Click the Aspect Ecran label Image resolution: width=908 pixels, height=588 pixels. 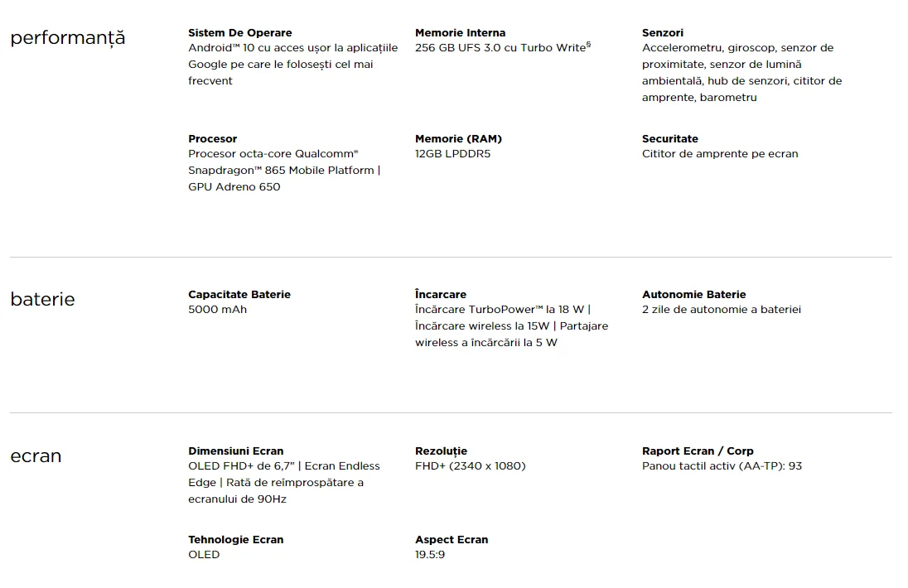(x=452, y=540)
